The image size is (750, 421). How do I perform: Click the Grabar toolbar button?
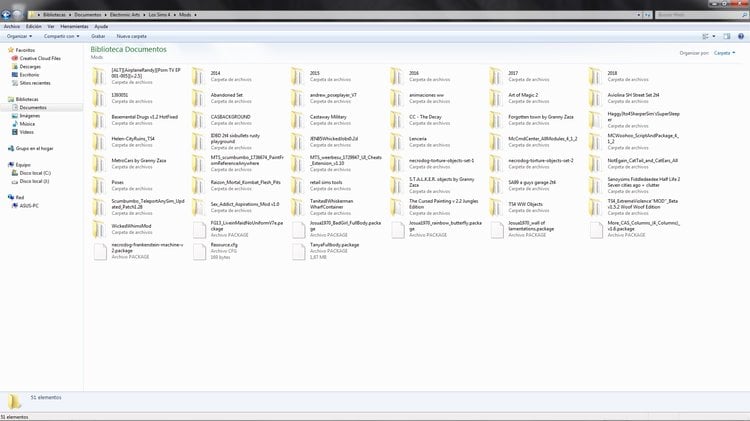[x=98, y=36]
